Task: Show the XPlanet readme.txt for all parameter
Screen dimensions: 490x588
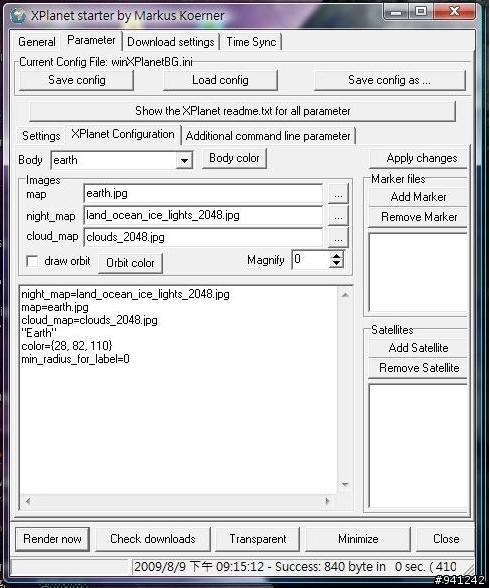Action: (x=243, y=111)
